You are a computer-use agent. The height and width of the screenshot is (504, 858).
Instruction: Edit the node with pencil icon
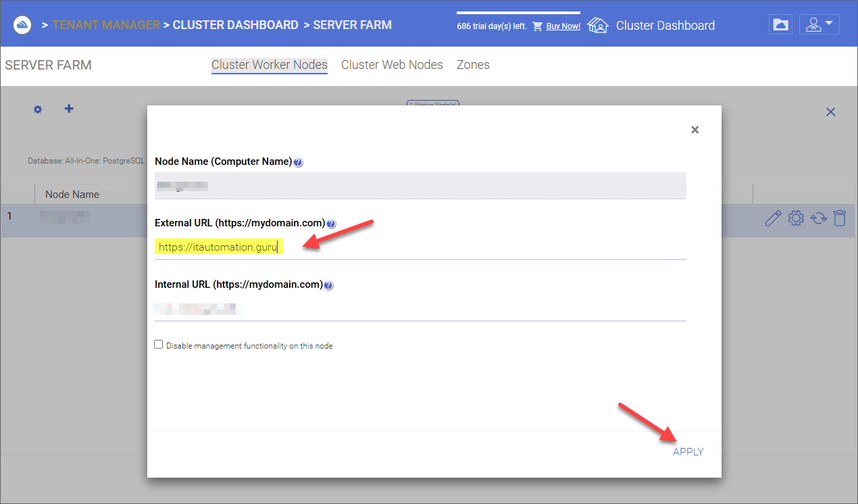773,218
